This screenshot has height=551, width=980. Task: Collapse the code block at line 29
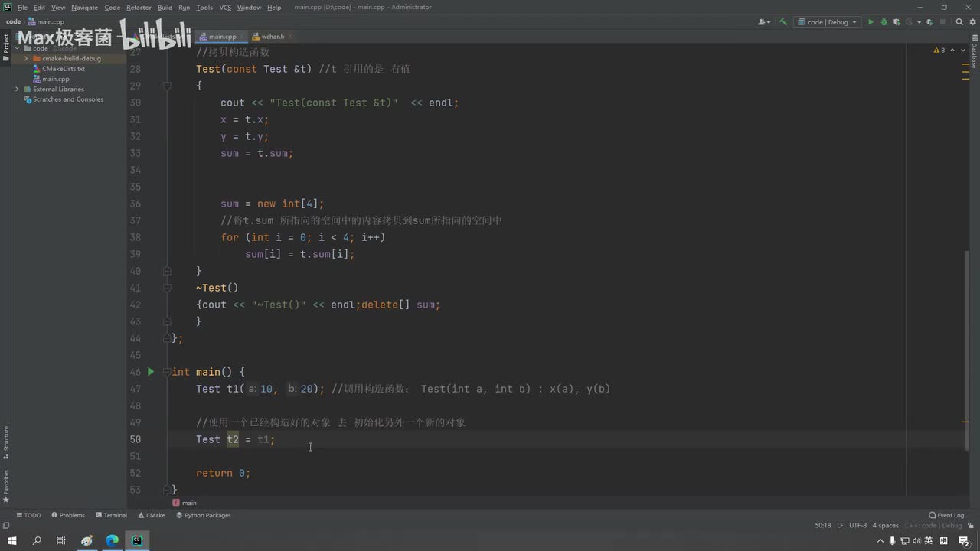167,86
